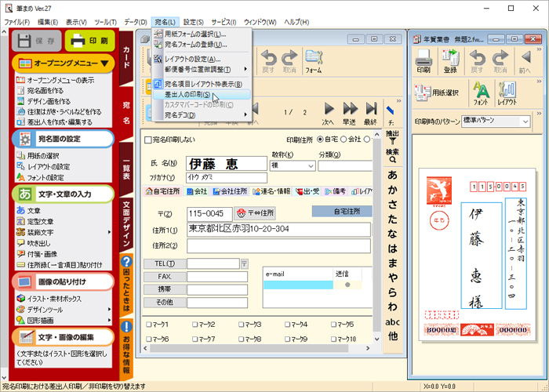Open the 敬称 honorific dropdown
Screen dimensions: 549x392
coord(292,165)
